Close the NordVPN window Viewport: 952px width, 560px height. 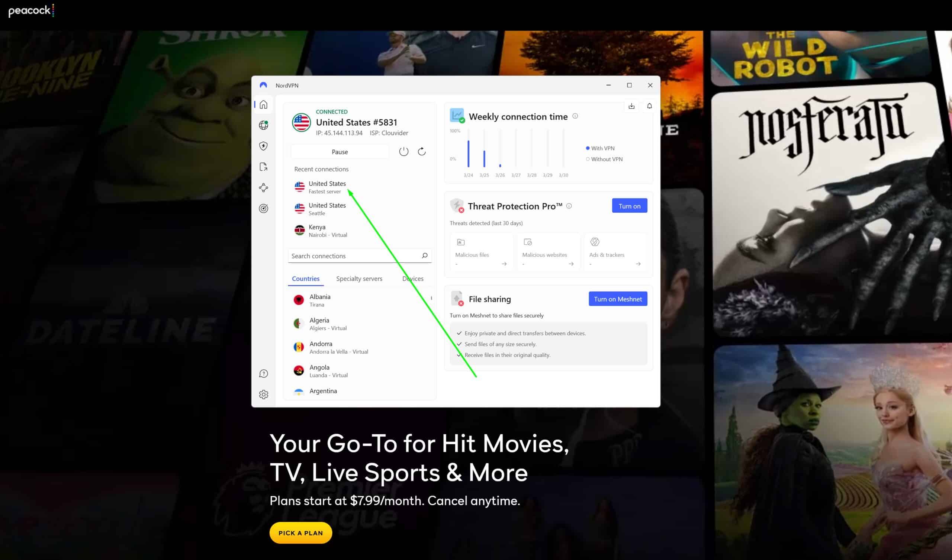click(650, 85)
